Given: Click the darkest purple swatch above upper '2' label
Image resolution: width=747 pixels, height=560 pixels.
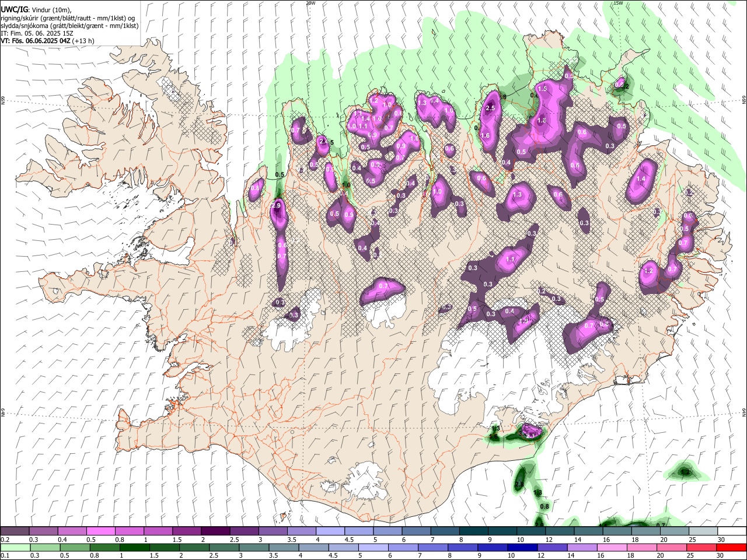Looking at the screenshot, I should click(215, 531).
